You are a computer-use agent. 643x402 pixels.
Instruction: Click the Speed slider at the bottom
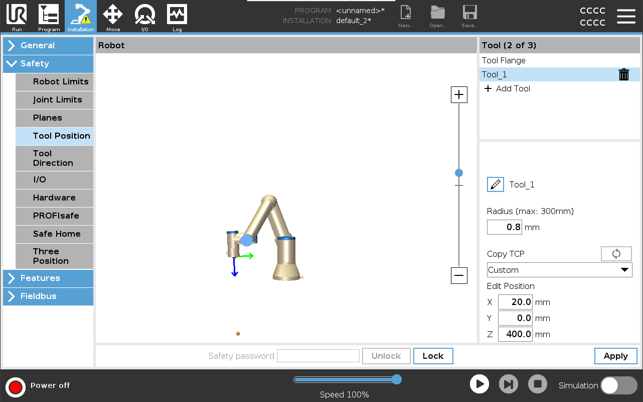tap(346, 380)
